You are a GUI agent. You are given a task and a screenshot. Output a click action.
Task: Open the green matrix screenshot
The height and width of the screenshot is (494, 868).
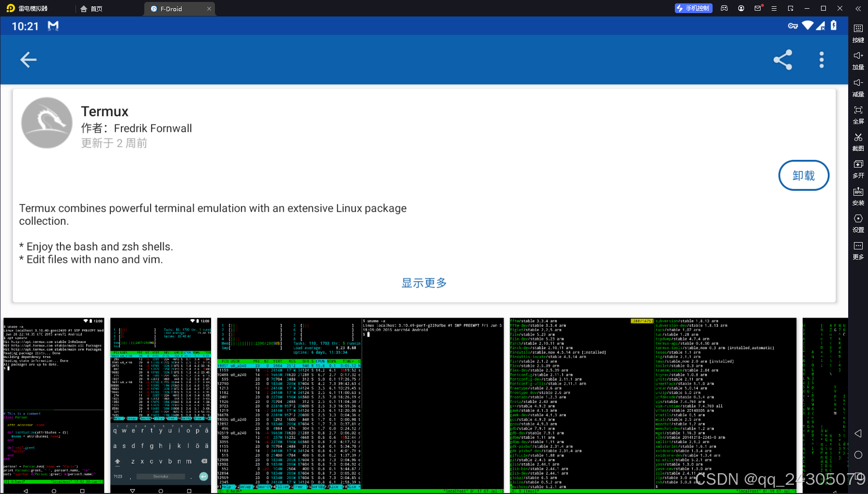pyautogui.click(x=825, y=405)
